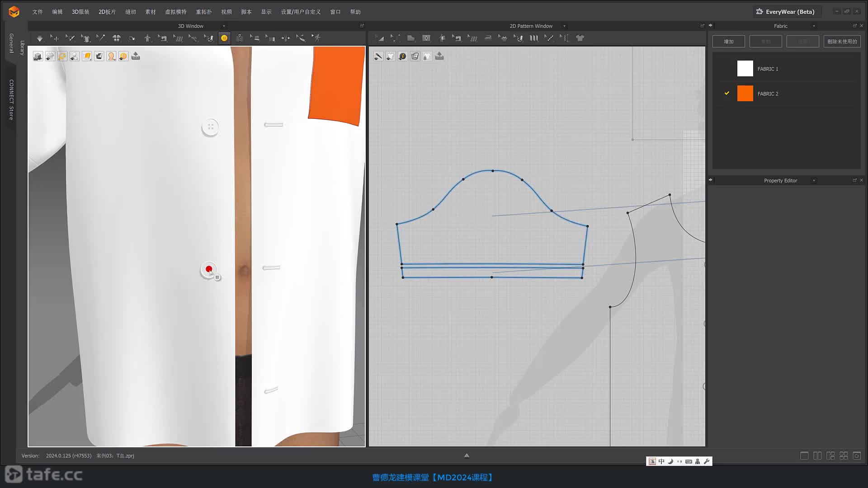Select the grey T-shirt icon in 2D toolbar
The height and width of the screenshot is (488, 868).
(x=580, y=38)
